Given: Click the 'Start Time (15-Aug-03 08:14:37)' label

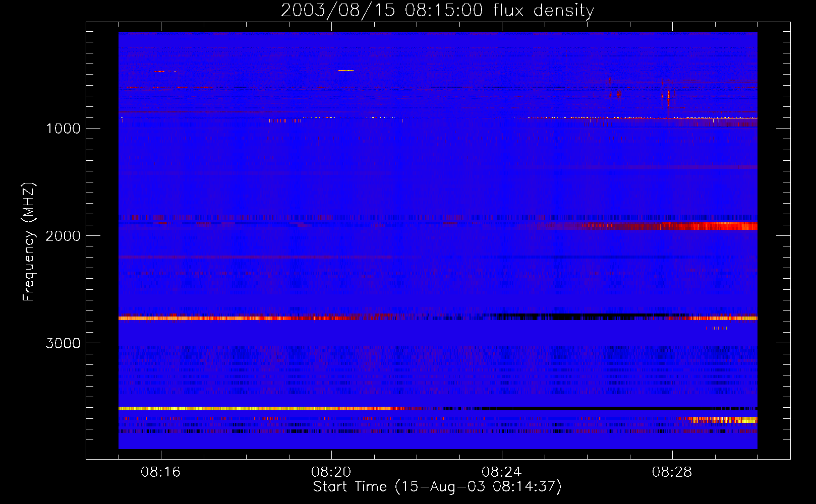Looking at the screenshot, I should coord(437,486).
